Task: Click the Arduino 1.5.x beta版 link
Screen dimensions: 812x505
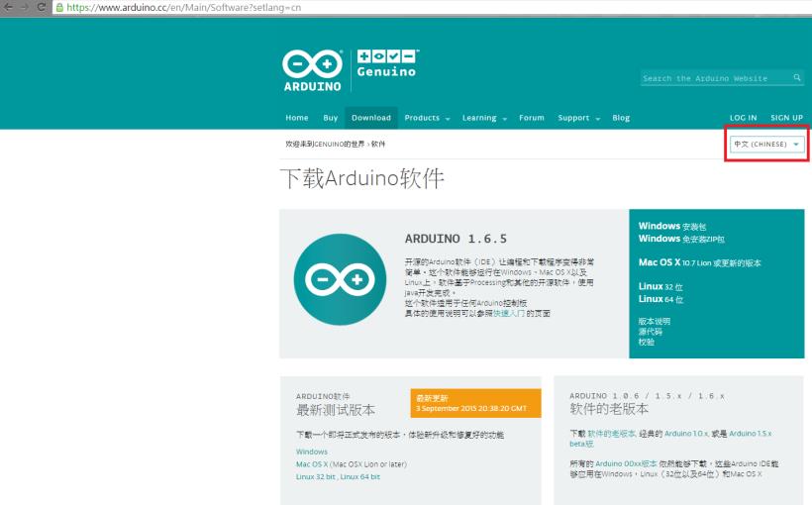Action: [x=751, y=434]
